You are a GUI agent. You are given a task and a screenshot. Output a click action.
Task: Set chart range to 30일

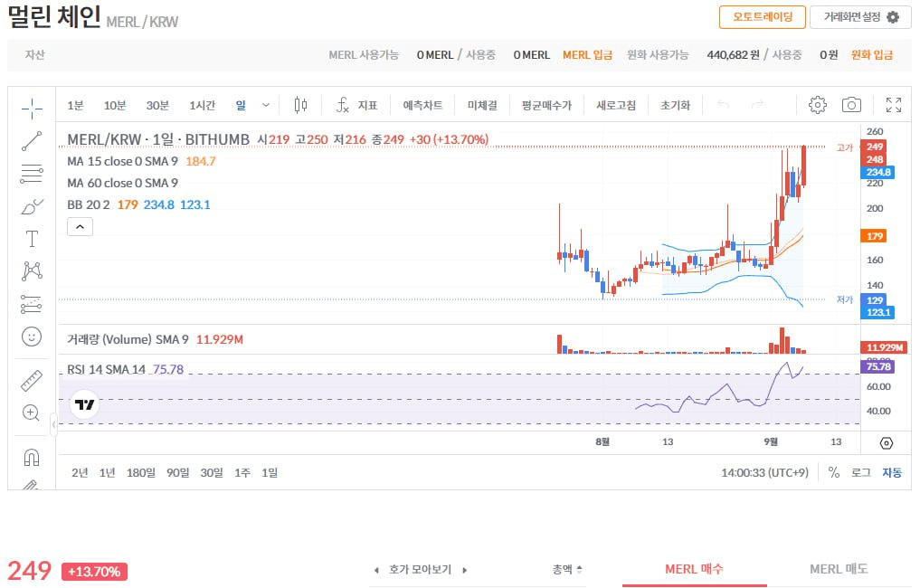click(x=212, y=472)
